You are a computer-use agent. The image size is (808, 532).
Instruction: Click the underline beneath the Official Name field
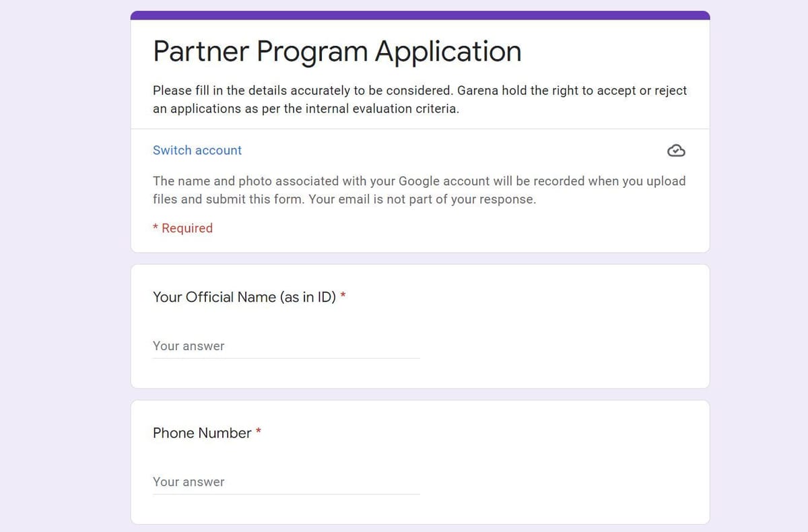pos(285,358)
